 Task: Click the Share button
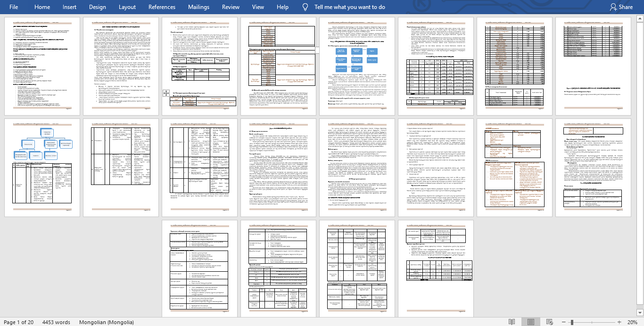pos(621,7)
